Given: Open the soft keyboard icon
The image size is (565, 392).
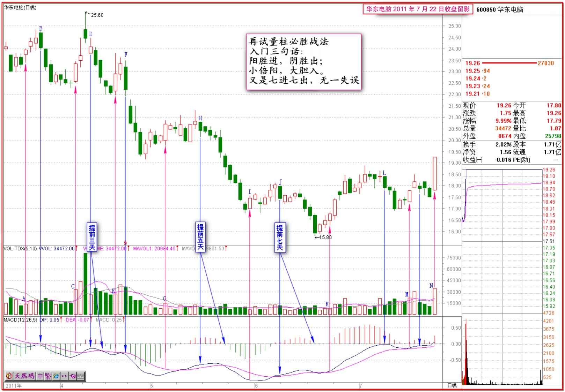Looking at the screenshot, I should pyautogui.click(x=81, y=376).
